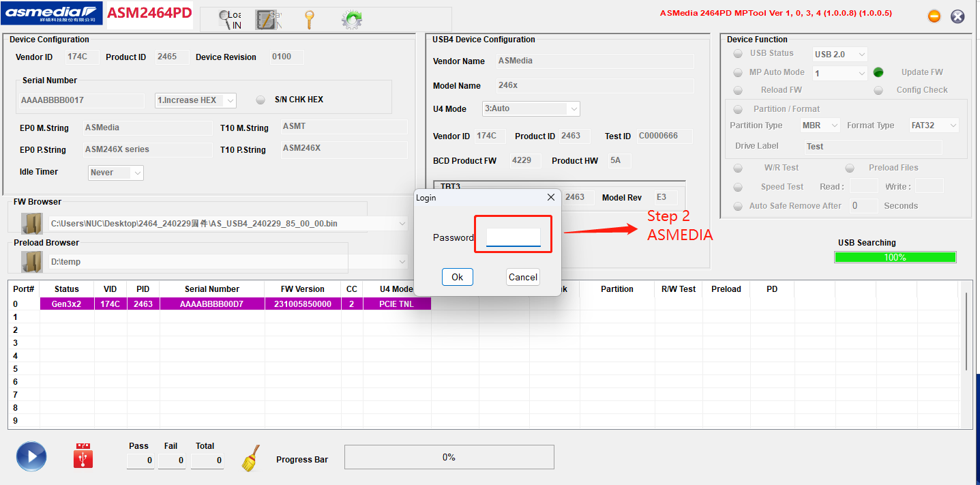Image resolution: width=980 pixels, height=485 pixels.
Task: Click the Vendor Name ASMedia field
Action: pyautogui.click(x=594, y=61)
